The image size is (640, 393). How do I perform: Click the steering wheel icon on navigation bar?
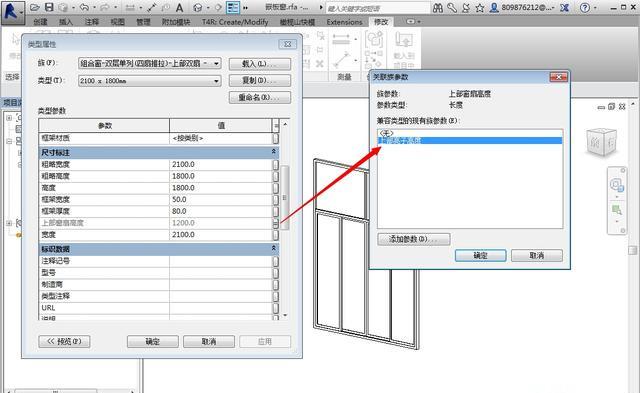[x=616, y=185]
